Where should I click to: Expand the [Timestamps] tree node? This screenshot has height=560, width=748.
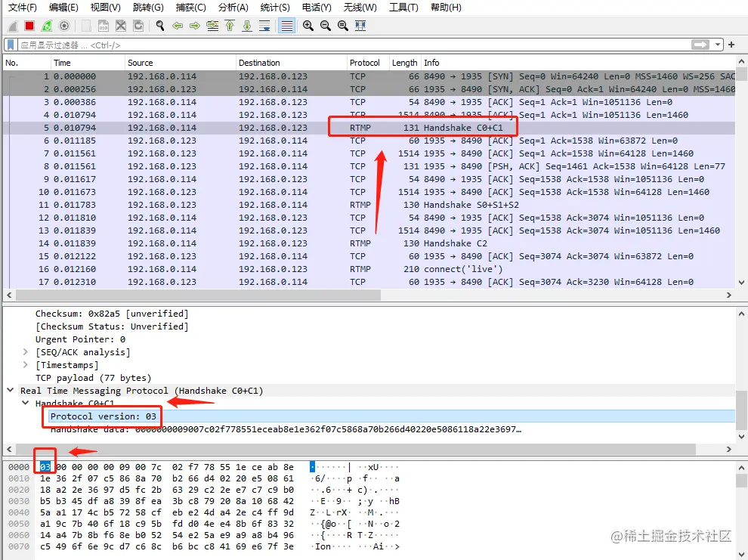click(x=25, y=365)
